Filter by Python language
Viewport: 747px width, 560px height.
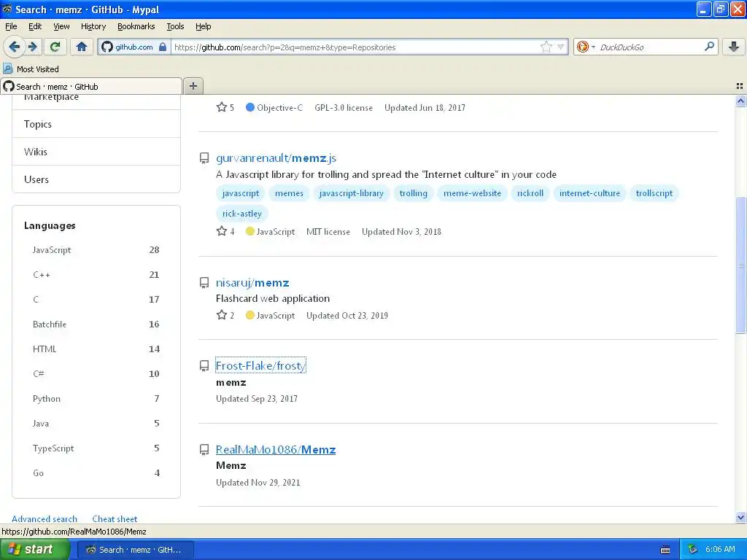coord(96,398)
